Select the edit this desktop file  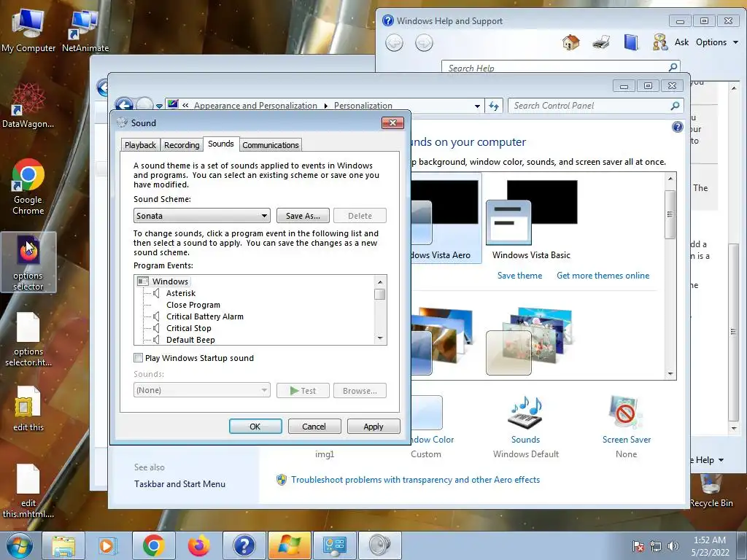coord(28,408)
